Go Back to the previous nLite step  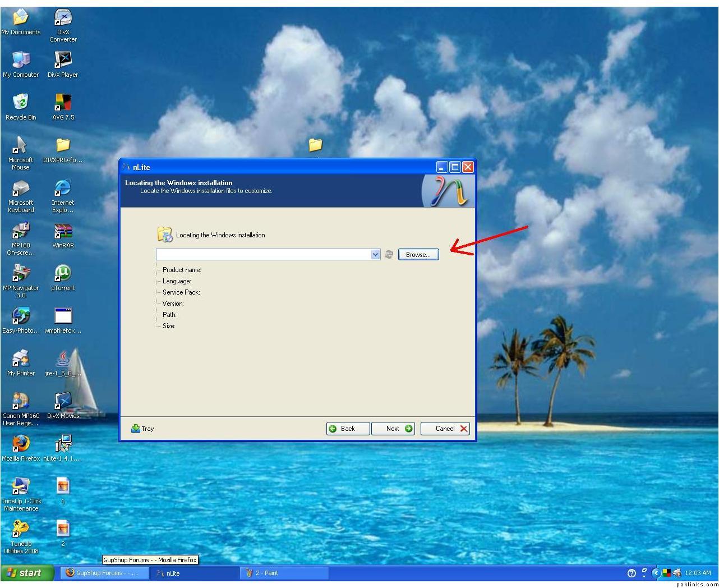tap(348, 429)
